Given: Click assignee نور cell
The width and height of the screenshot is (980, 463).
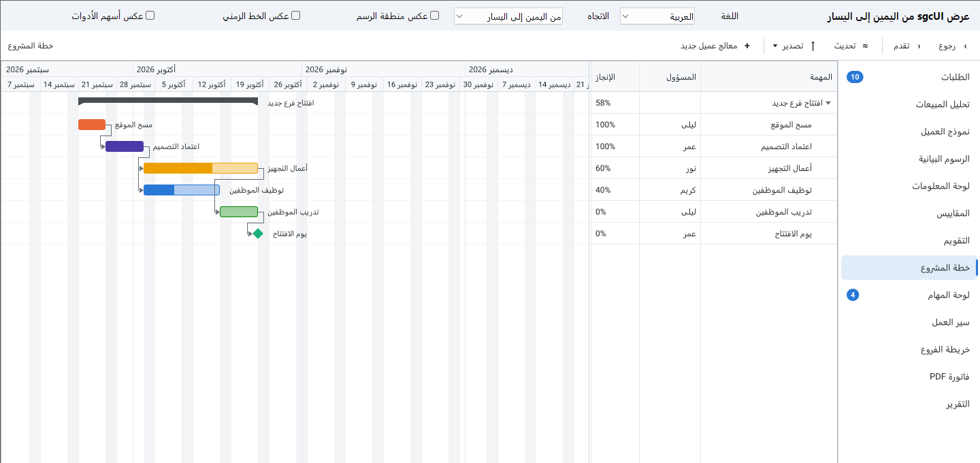Looking at the screenshot, I should (x=670, y=168).
